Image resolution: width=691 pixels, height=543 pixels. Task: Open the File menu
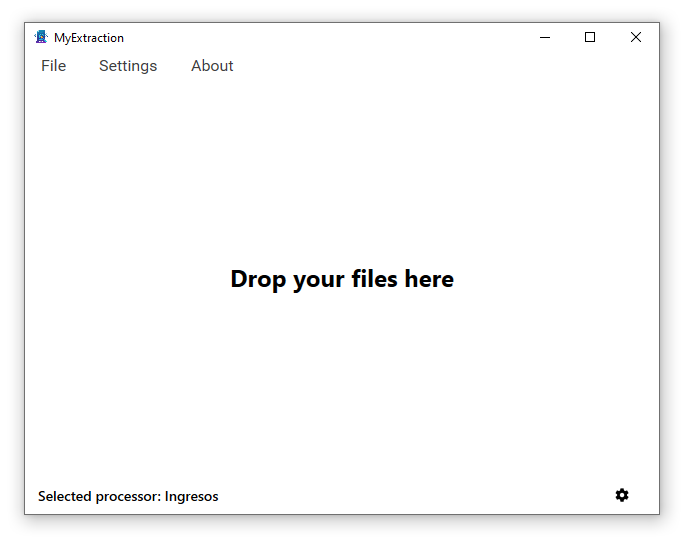click(x=53, y=66)
